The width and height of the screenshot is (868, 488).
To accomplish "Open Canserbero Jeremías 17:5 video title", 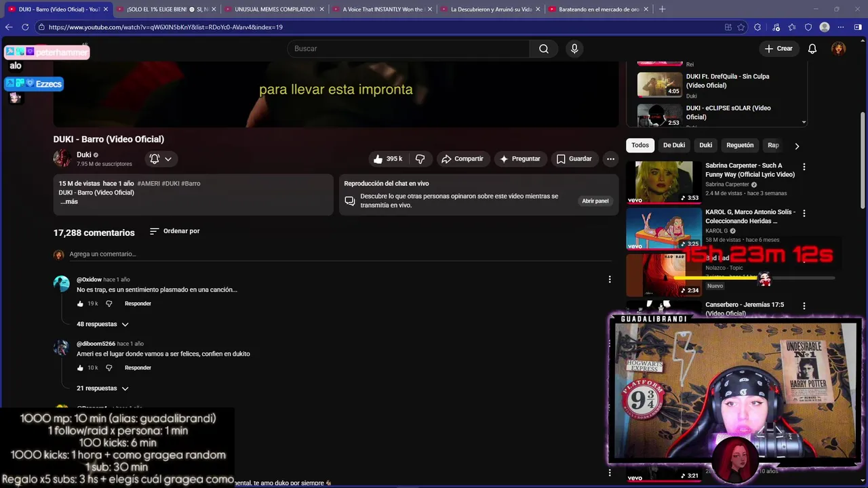I will coord(745,309).
